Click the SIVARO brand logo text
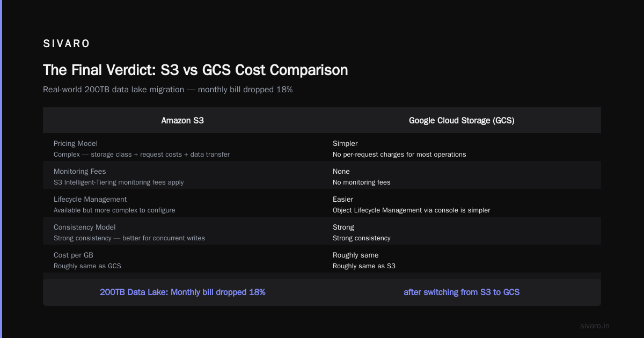This screenshot has width=644, height=338. pos(67,44)
